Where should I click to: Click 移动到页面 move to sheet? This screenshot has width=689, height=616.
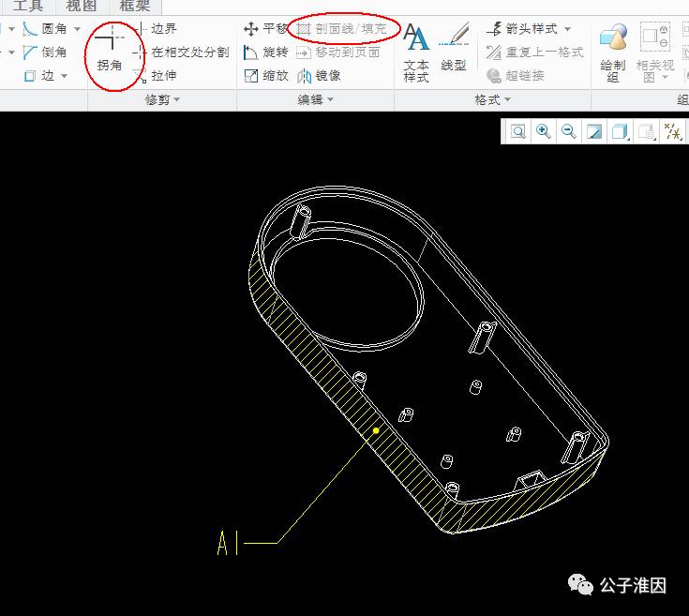[337, 53]
